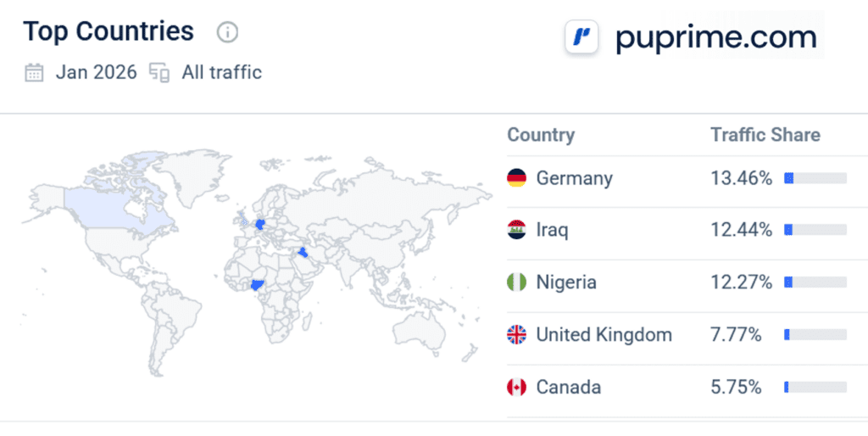Open the Germany country link

coord(574,178)
